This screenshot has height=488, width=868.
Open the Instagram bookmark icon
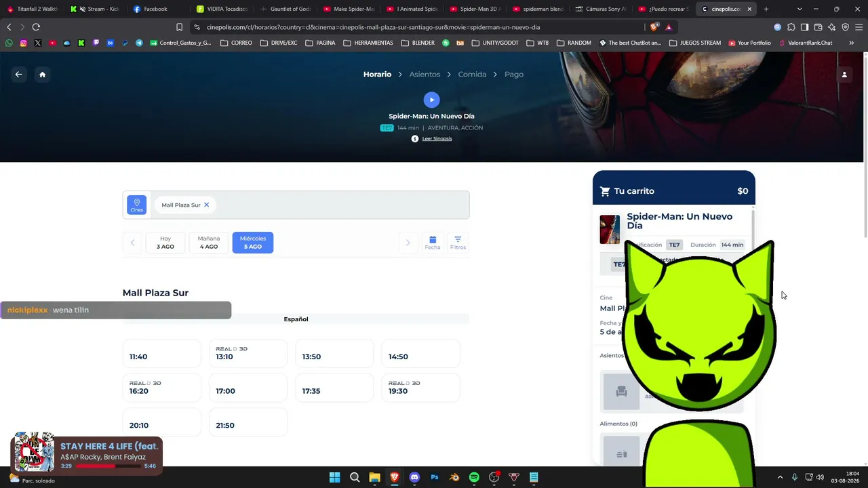click(23, 43)
